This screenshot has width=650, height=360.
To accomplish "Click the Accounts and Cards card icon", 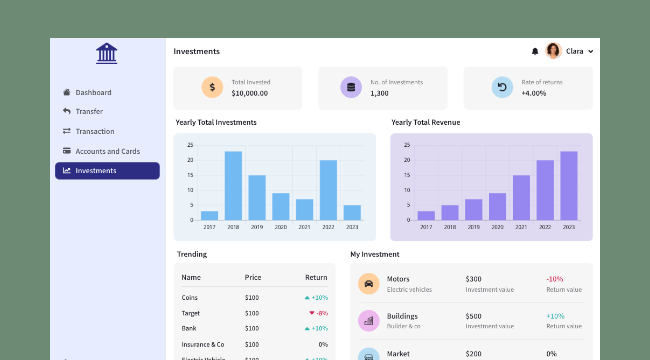I will [67, 151].
